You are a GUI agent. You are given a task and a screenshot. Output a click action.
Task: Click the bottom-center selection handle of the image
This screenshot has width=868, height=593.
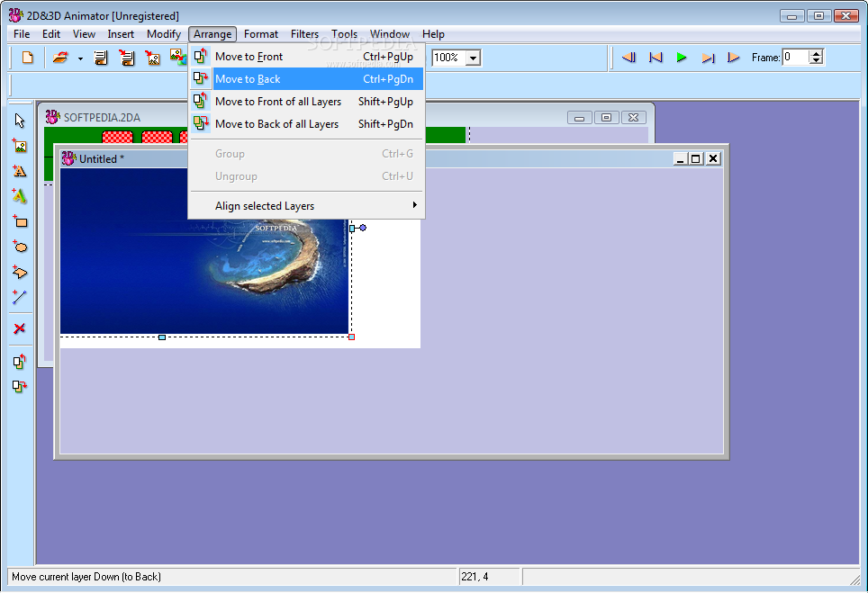(x=162, y=337)
